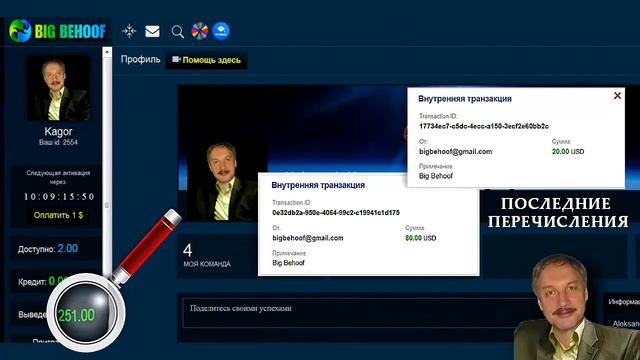Close the 20.00 USD transaction popup
The width and height of the screenshot is (640, 360).
click(617, 96)
